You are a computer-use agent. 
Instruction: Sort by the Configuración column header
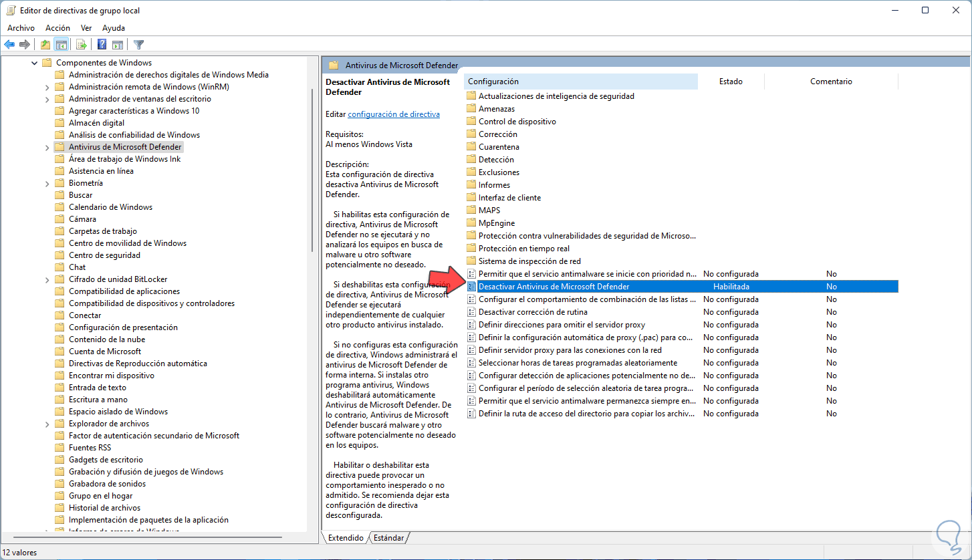click(x=580, y=82)
